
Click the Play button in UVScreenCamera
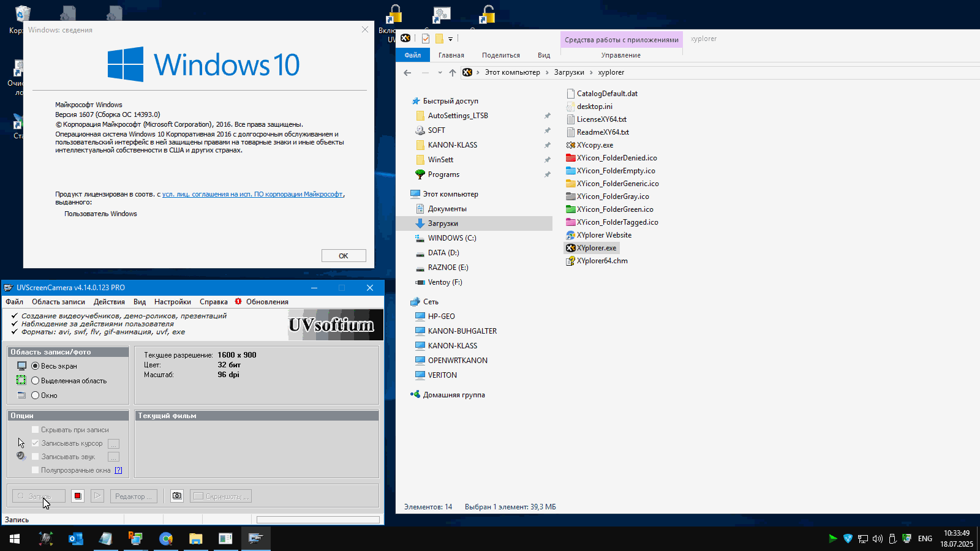click(x=97, y=496)
